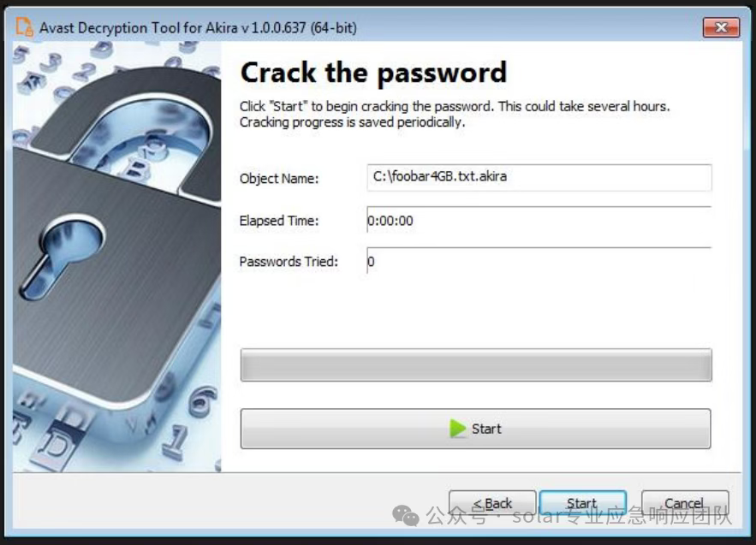Start cracking with the large Start button
The height and width of the screenshot is (545, 756).
pyautogui.click(x=475, y=429)
